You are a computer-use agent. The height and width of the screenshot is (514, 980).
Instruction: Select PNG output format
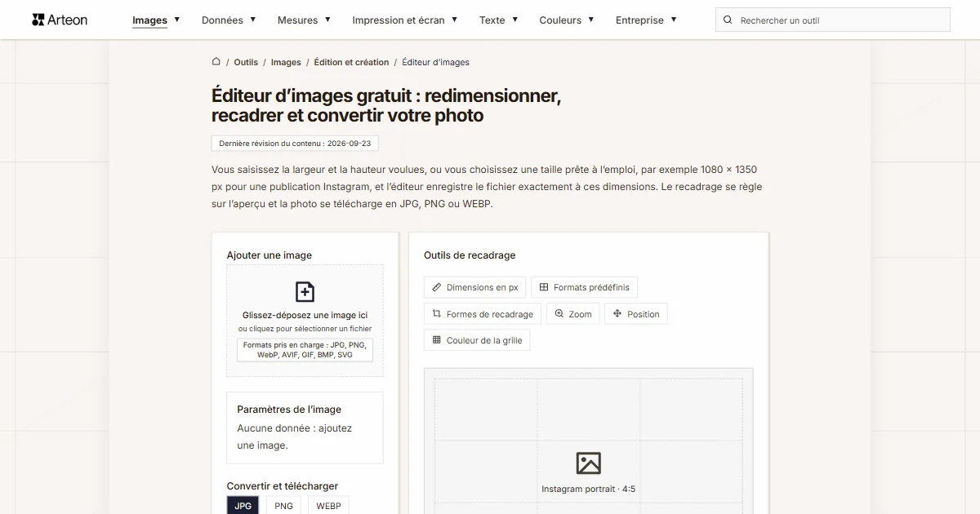coord(283,506)
